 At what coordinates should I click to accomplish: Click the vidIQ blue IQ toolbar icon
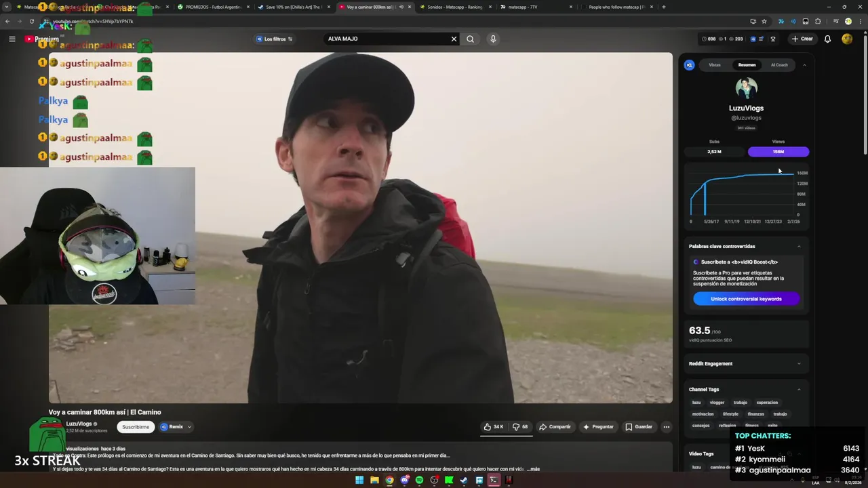click(x=753, y=39)
